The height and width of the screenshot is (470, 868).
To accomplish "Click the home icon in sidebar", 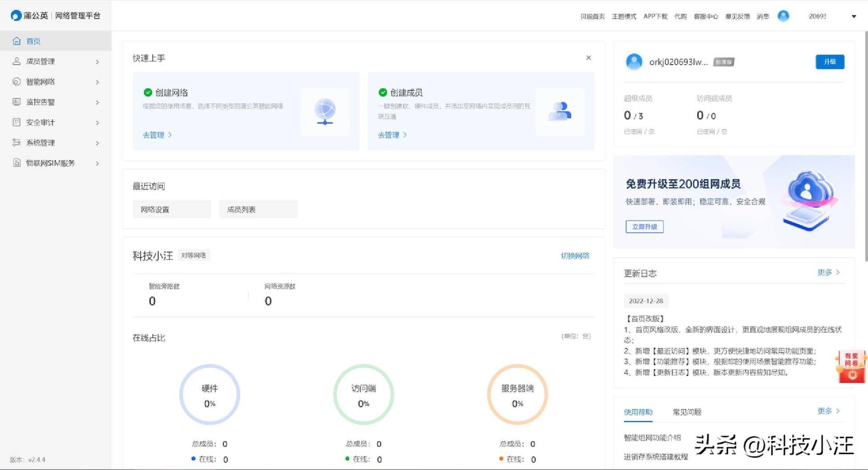I will point(17,41).
